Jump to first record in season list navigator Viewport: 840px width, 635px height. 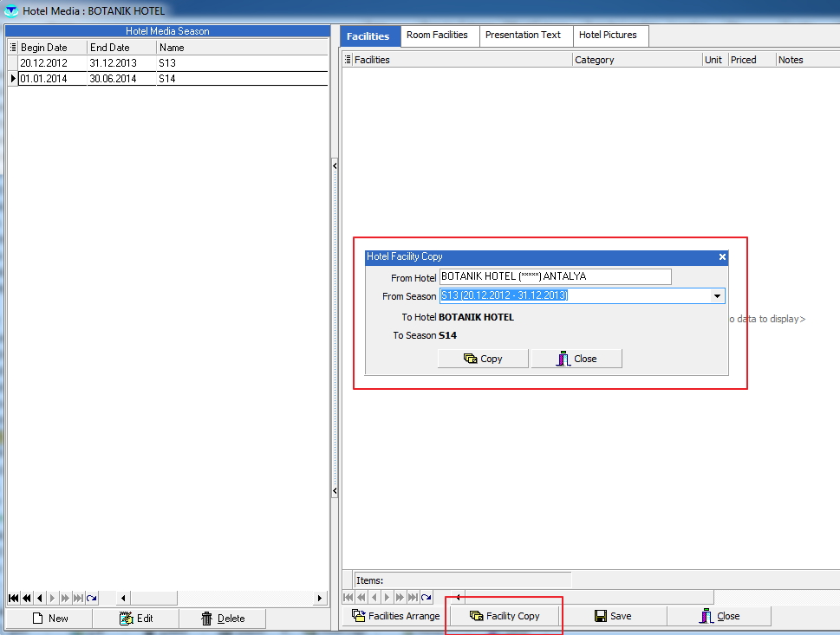[14, 598]
